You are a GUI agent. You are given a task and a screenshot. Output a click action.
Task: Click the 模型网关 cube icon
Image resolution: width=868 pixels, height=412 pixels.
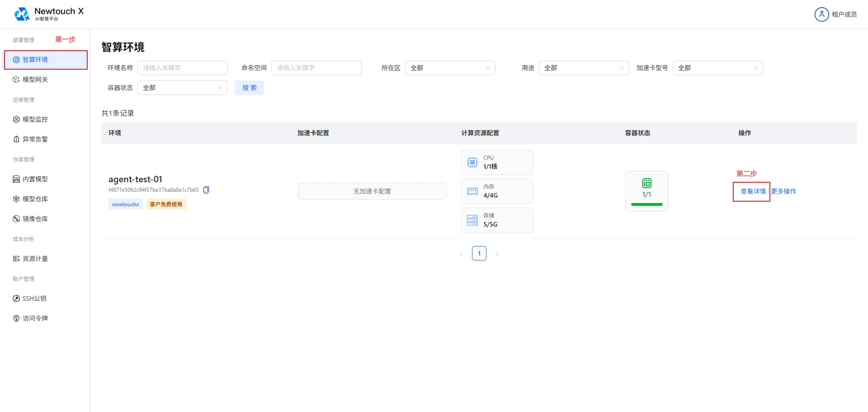pyautogui.click(x=16, y=80)
